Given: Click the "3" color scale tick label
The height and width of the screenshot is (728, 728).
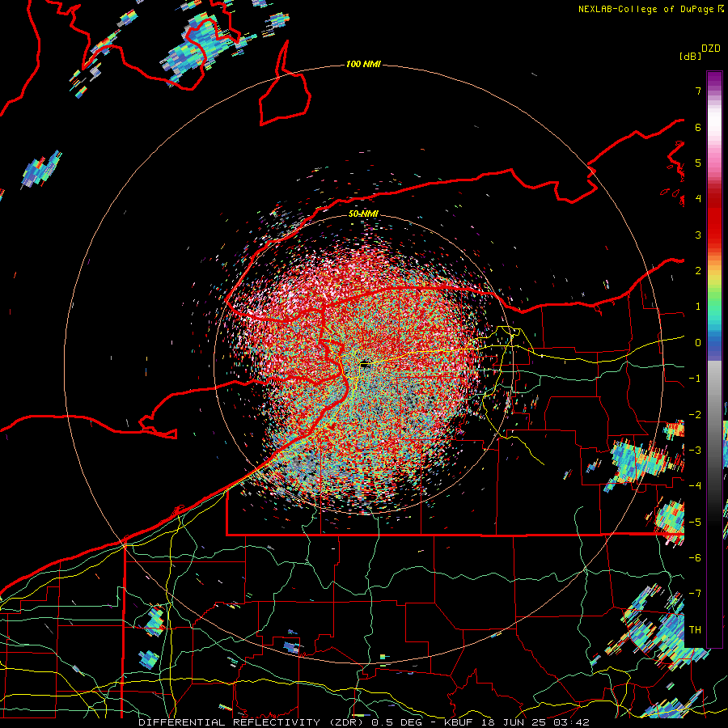Looking at the screenshot, I should [698, 235].
